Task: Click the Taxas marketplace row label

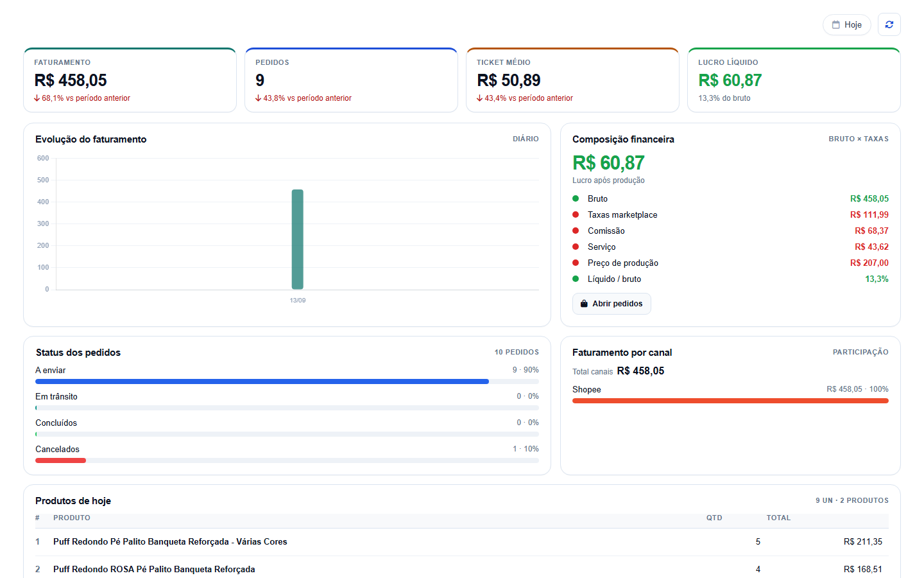Action: pyautogui.click(x=622, y=215)
